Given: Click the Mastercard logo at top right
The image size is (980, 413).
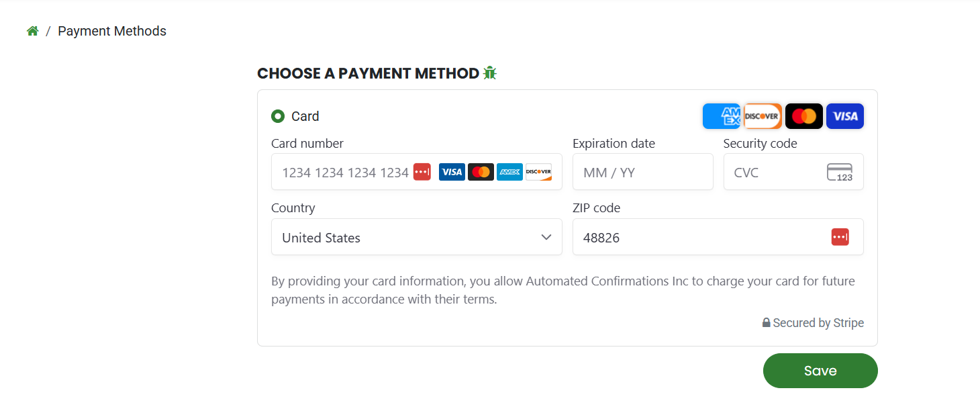Looking at the screenshot, I should [803, 116].
